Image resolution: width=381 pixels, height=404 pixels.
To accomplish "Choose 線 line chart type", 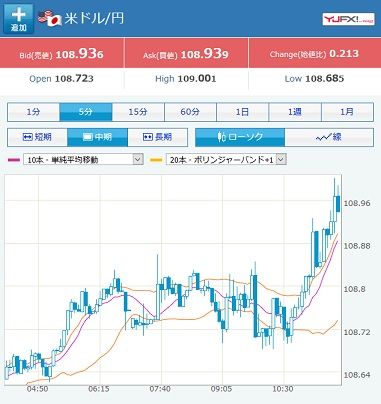I will point(329,137).
